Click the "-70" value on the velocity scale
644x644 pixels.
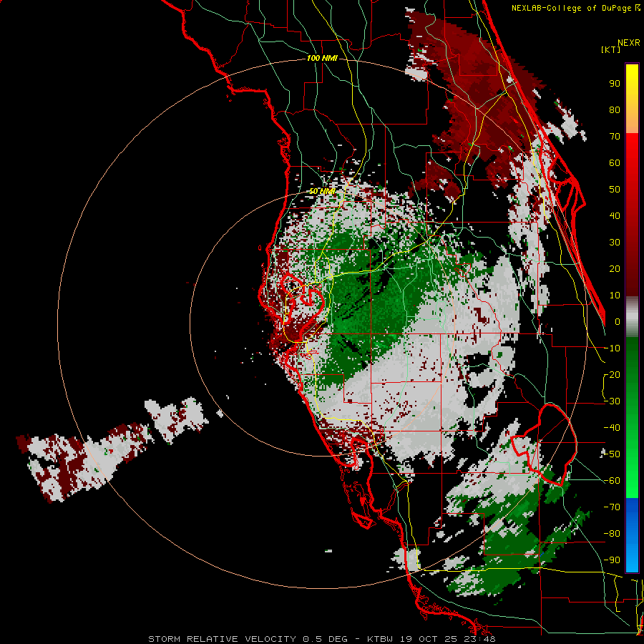tap(612, 507)
